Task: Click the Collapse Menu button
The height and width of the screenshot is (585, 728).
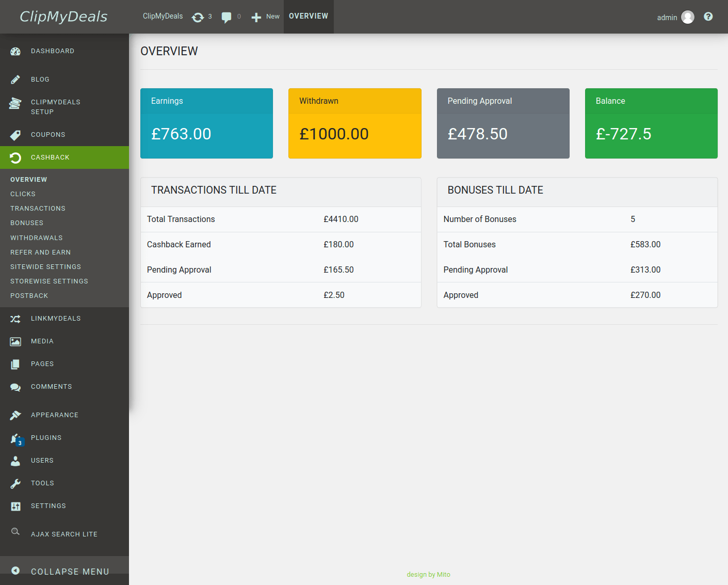Action: click(x=64, y=571)
